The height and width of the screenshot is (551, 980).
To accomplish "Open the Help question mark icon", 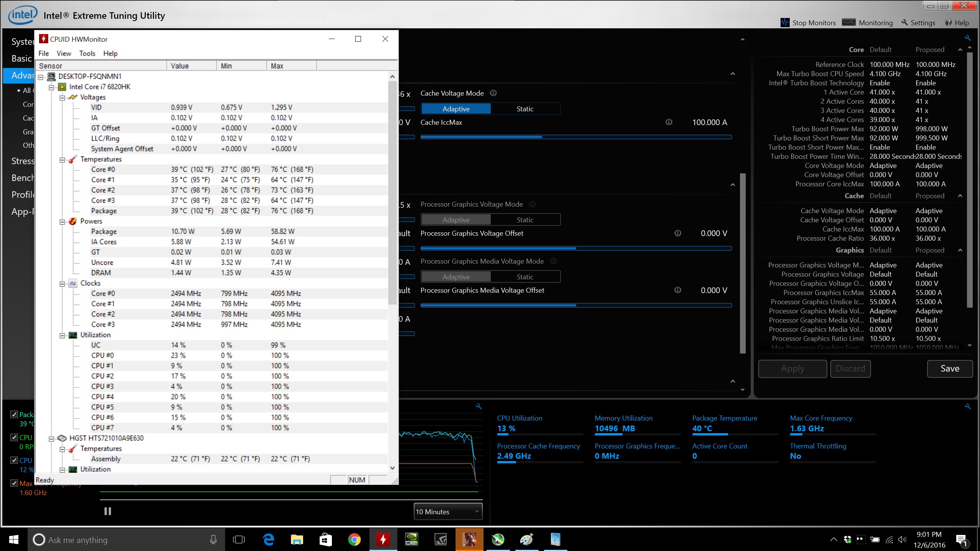I will click(948, 23).
